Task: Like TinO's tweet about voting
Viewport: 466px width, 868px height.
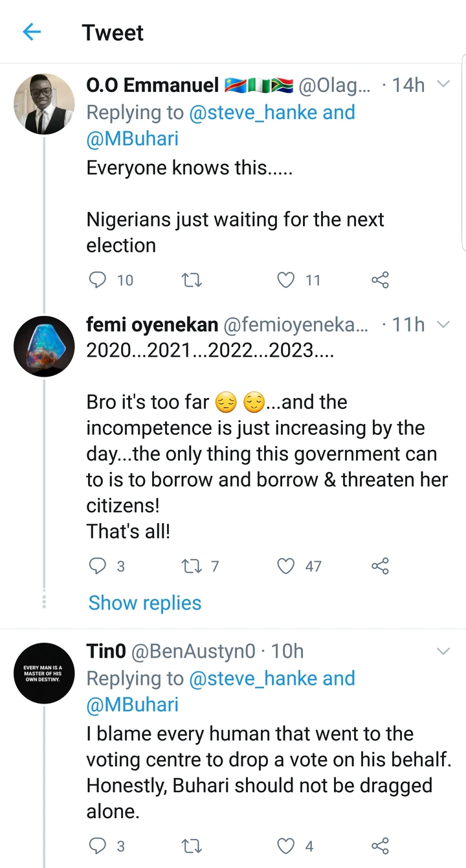Action: [x=285, y=845]
